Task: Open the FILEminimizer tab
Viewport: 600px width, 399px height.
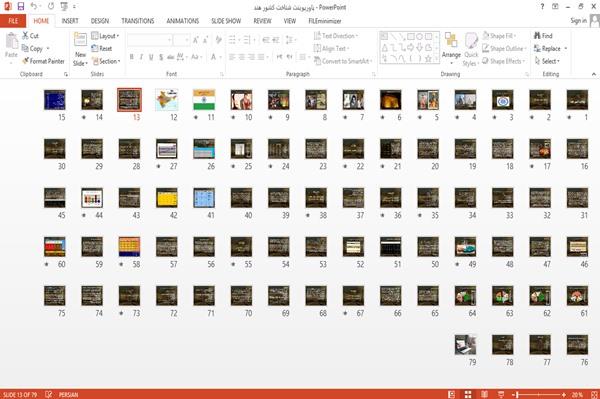Action: pos(325,21)
